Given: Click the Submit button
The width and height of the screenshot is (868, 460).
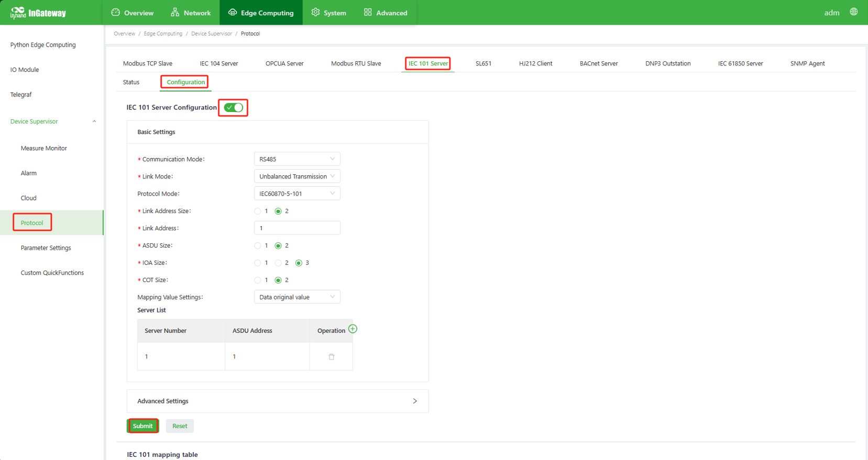Looking at the screenshot, I should pos(142,426).
